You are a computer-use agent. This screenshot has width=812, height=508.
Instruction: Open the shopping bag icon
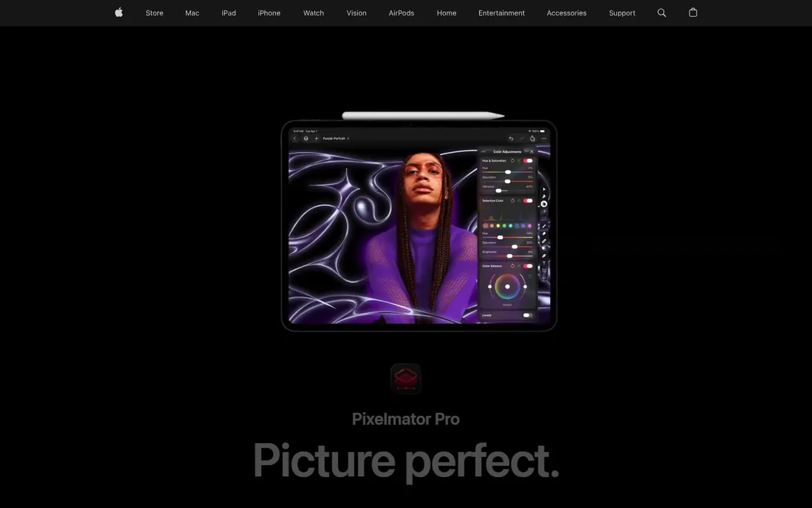pyautogui.click(x=693, y=13)
